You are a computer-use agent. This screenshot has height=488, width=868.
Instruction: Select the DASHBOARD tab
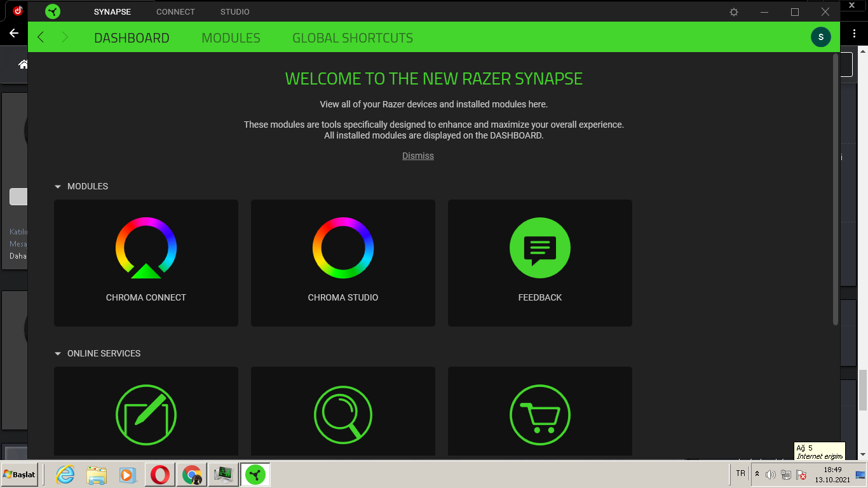pos(132,38)
